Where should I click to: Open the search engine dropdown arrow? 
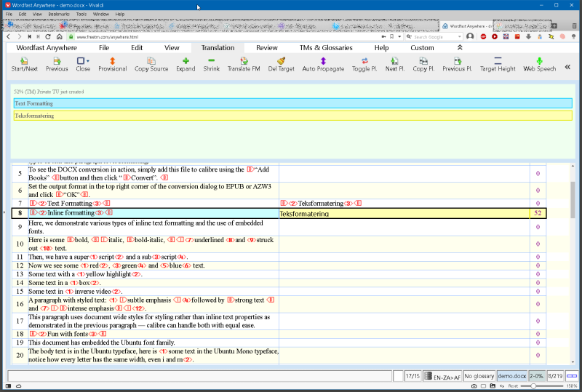click(460, 37)
